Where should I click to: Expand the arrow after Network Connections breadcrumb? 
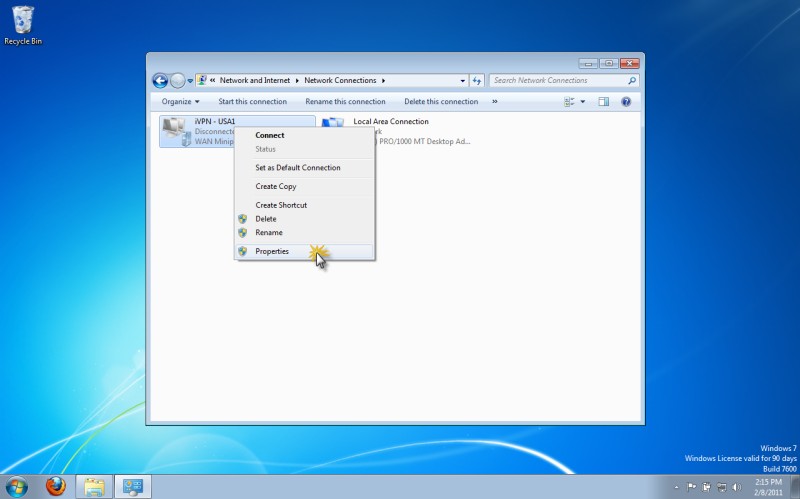[383, 80]
